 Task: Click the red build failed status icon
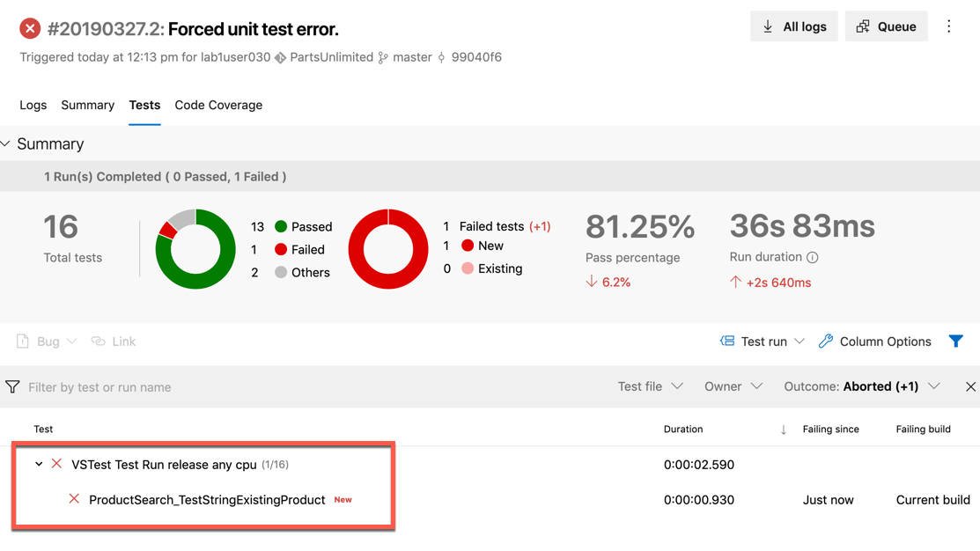pos(30,29)
